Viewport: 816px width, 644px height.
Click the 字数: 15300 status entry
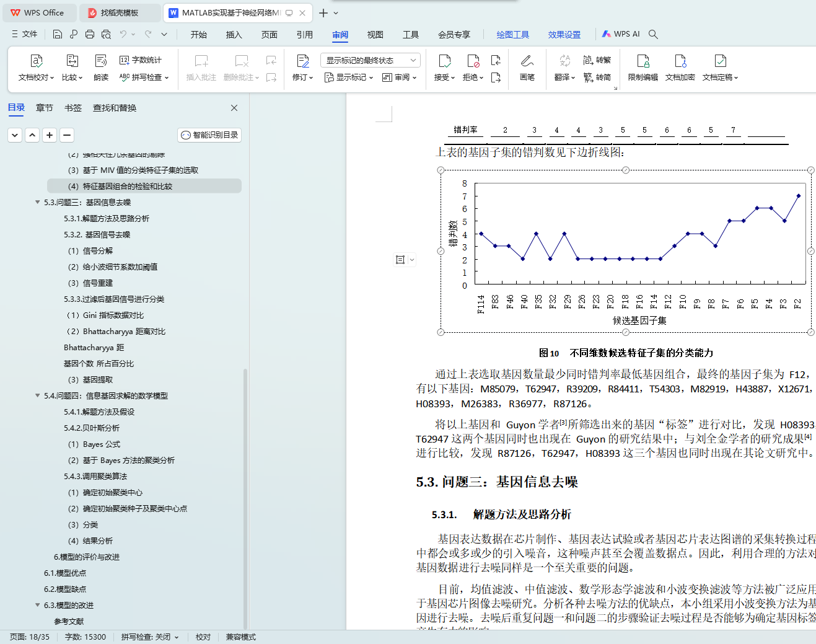(86, 637)
